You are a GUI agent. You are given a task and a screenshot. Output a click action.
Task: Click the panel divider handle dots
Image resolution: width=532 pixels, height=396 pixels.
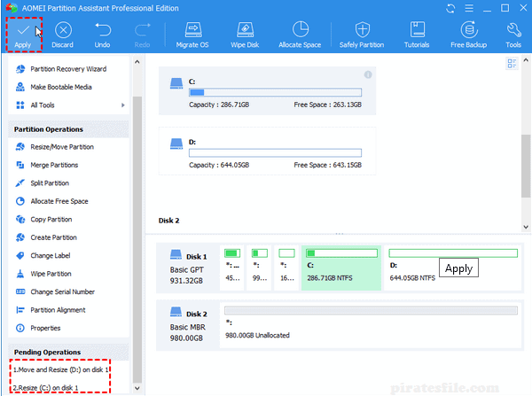pos(340,234)
